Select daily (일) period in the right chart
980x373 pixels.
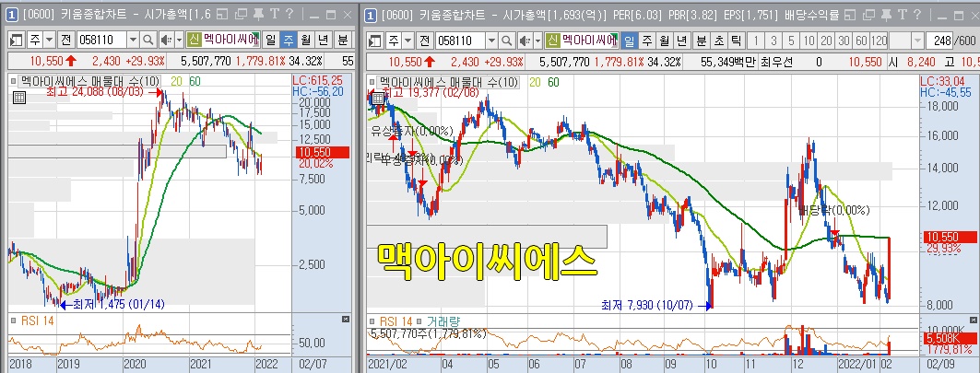[629, 41]
